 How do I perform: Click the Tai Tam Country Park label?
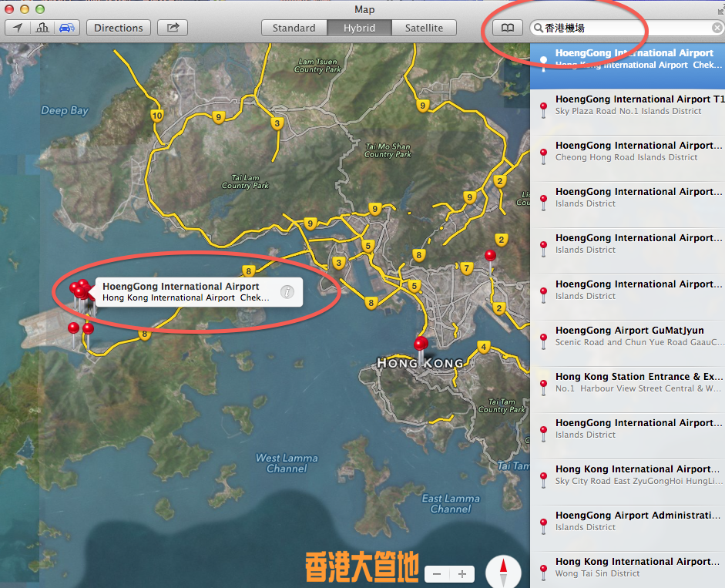(502, 405)
